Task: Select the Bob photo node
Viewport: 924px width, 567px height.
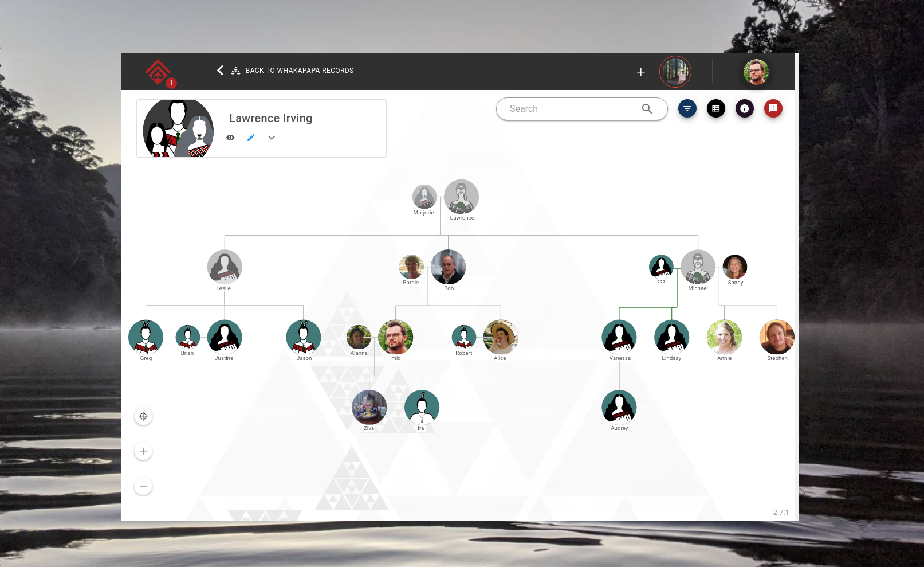Action: click(x=448, y=267)
